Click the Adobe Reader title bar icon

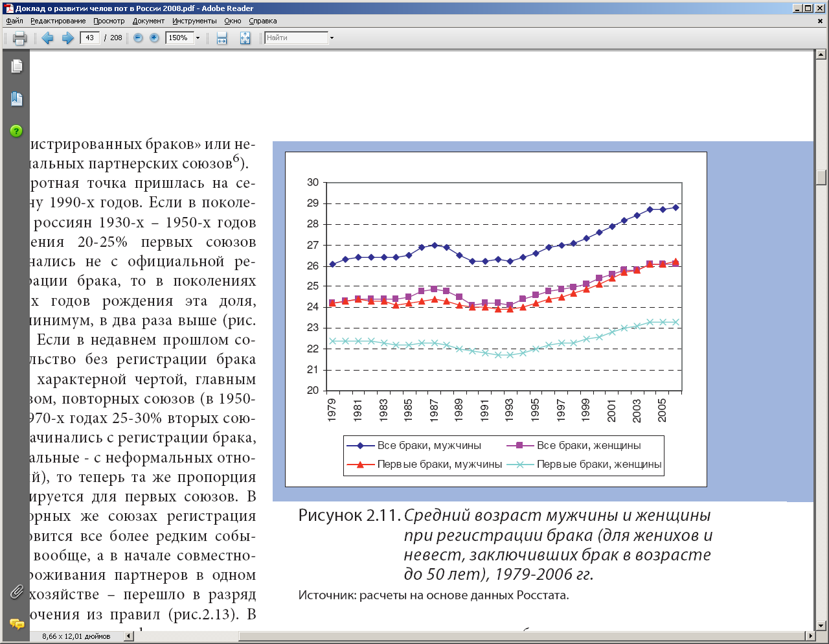click(8, 8)
